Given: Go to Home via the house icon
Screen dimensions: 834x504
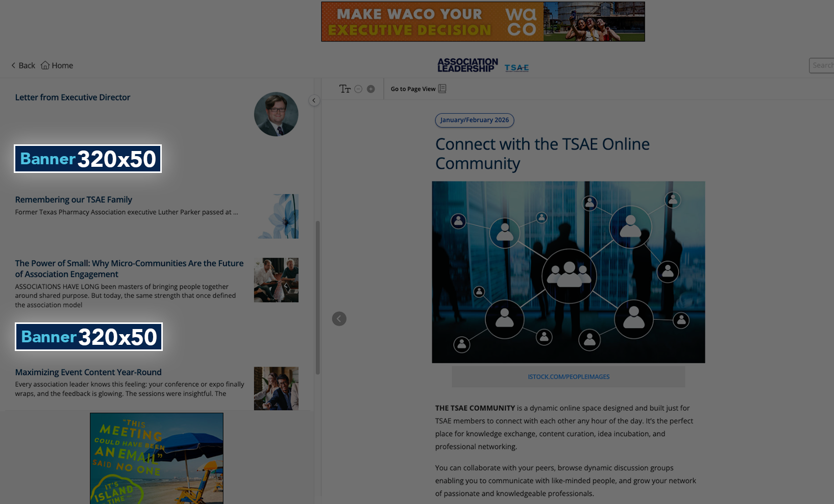Looking at the screenshot, I should click(45, 65).
